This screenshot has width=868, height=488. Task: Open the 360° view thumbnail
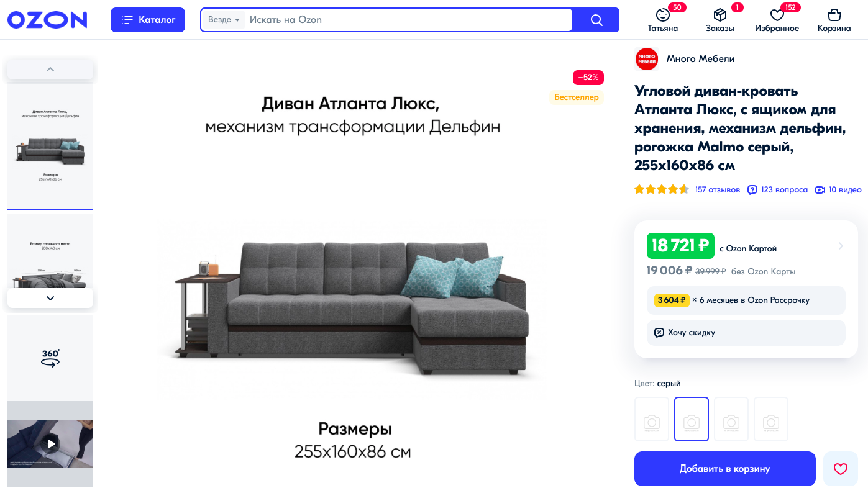50,358
